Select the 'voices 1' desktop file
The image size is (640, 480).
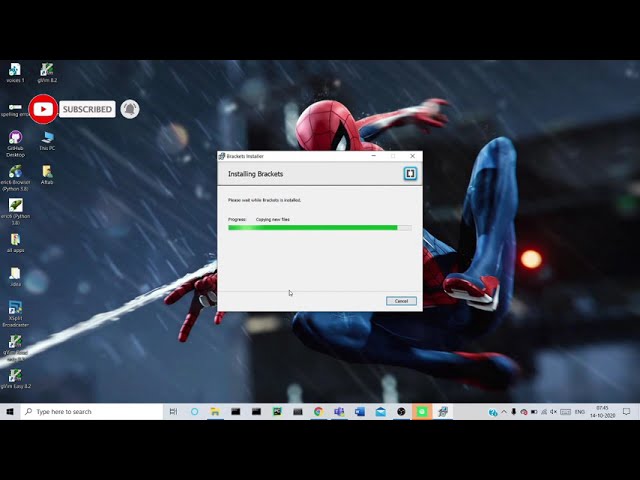[15, 73]
